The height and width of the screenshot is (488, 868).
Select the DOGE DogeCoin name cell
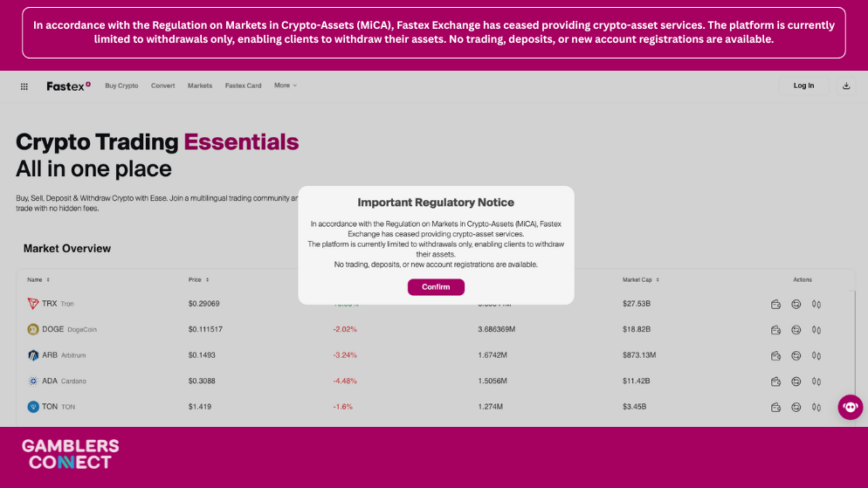click(62, 329)
